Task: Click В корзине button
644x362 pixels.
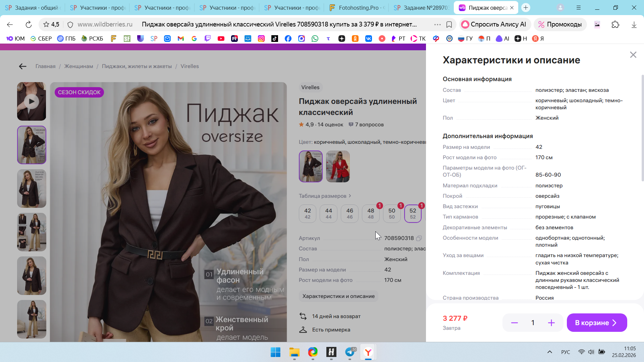Action: click(596, 323)
